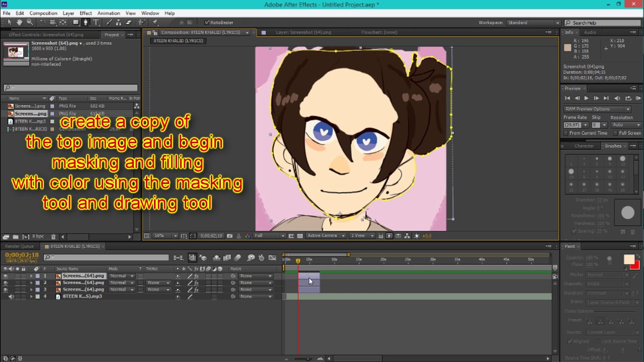Select the Rotation tool

pos(43,23)
